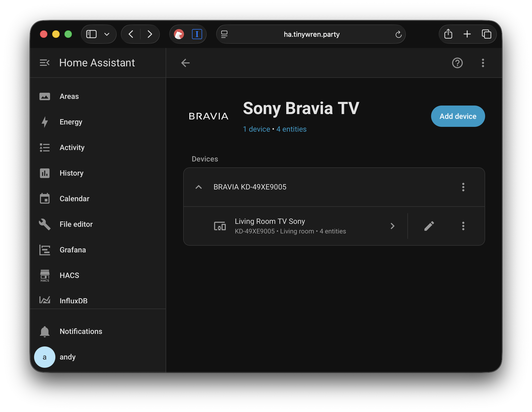Open Notifications panel
The height and width of the screenshot is (412, 532).
point(81,331)
